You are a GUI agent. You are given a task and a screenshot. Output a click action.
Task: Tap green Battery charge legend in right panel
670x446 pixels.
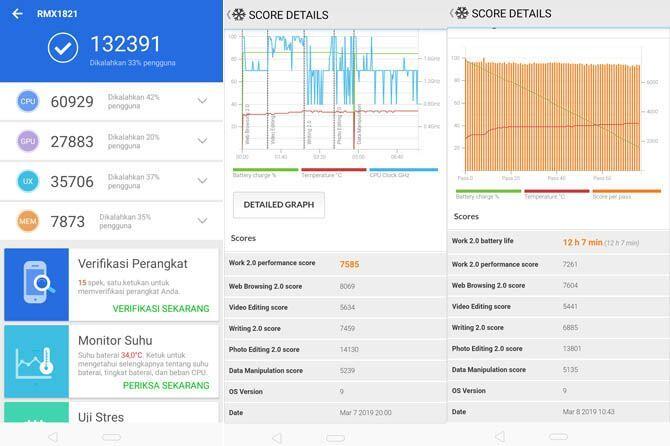coord(488,194)
